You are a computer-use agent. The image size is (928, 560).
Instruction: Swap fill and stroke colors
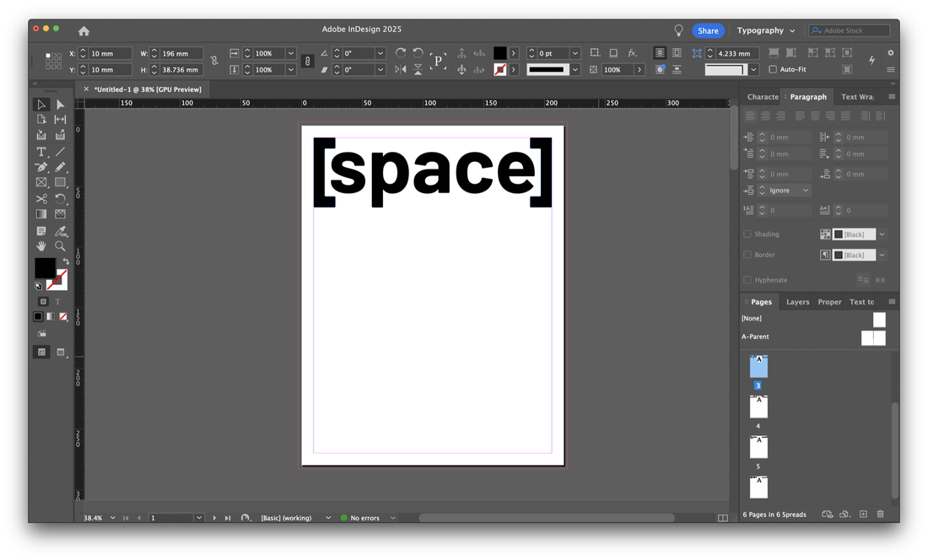coord(66,261)
